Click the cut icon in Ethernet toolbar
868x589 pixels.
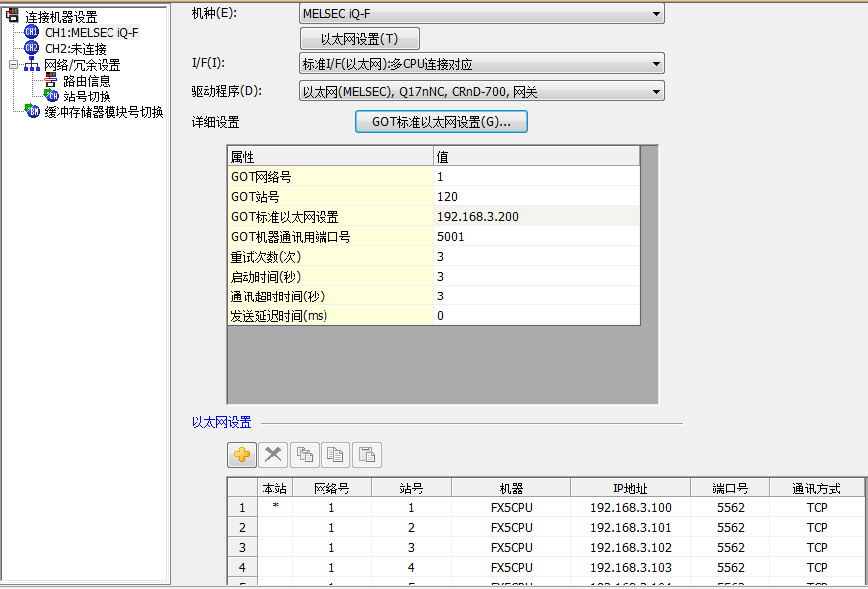tap(305, 455)
